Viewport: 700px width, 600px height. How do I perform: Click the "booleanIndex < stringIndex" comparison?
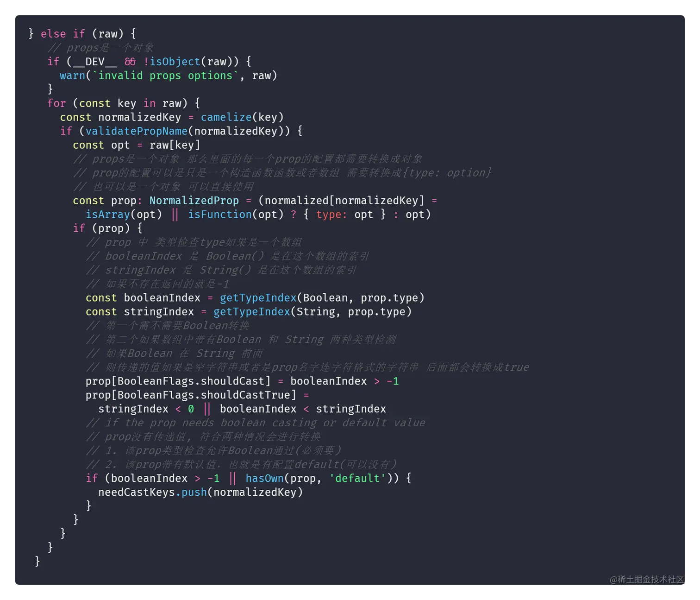click(x=303, y=409)
